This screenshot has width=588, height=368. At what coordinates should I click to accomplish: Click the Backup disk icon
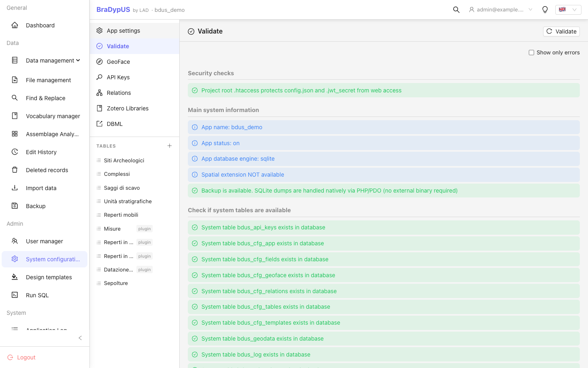click(15, 206)
